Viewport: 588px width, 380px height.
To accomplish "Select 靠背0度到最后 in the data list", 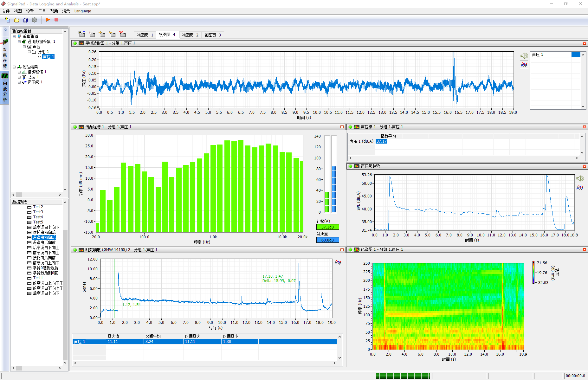I will point(45,268).
